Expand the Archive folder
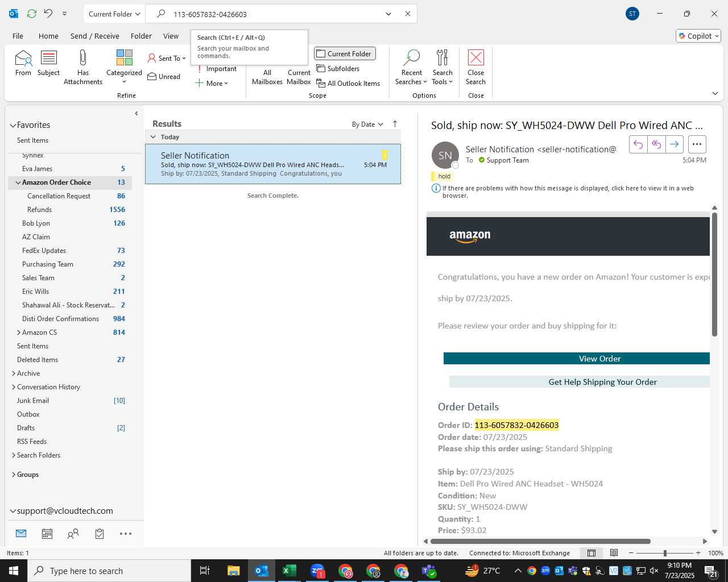 (14, 373)
